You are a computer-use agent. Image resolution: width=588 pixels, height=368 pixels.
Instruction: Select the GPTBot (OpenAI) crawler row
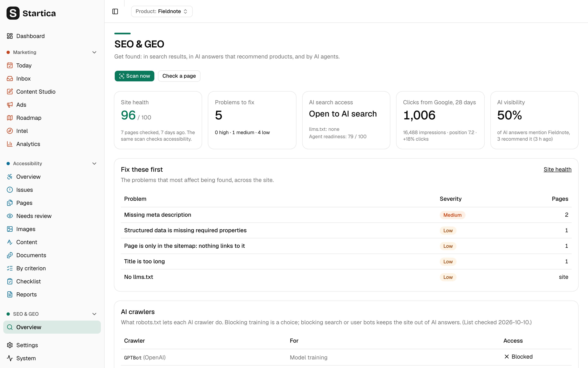pos(346,357)
